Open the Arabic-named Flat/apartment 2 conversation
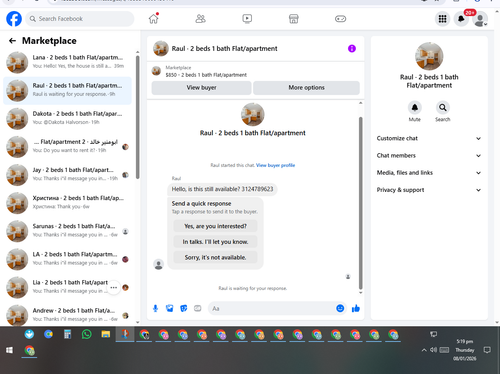 [x=67, y=147]
